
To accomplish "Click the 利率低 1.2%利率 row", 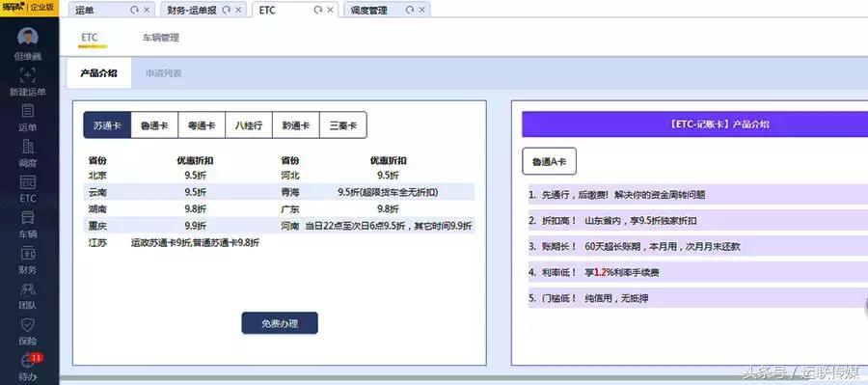I will click(x=698, y=272).
